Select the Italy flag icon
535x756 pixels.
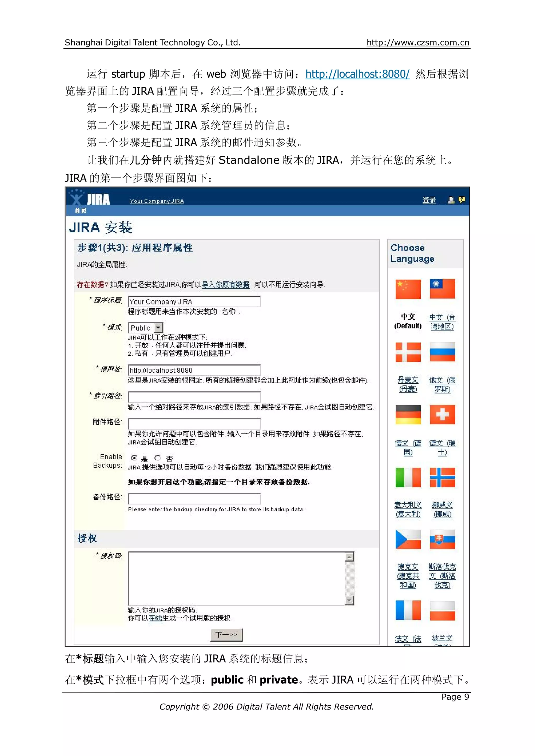click(408, 477)
